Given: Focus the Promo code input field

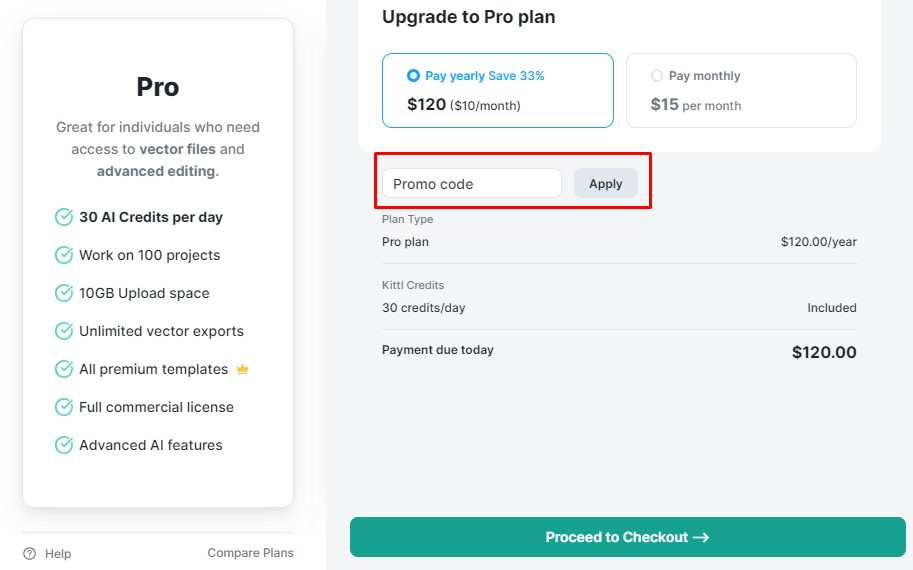Looking at the screenshot, I should pos(471,184).
